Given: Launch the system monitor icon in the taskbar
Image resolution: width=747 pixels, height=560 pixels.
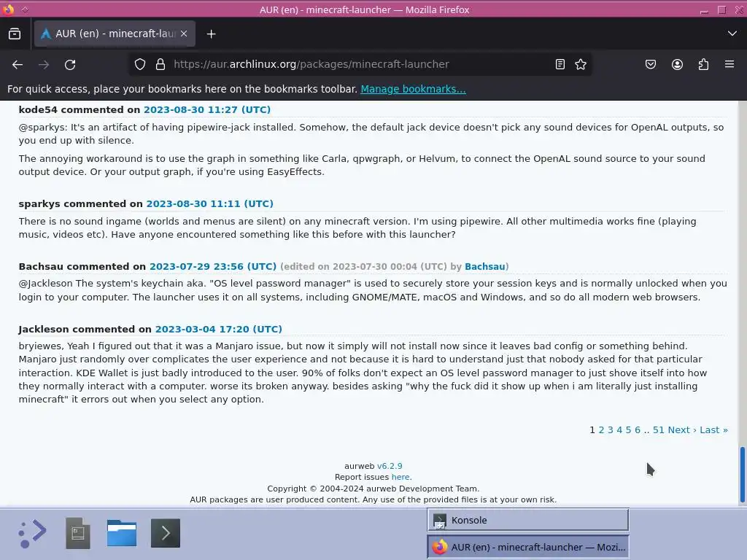Looking at the screenshot, I should [x=77, y=533].
